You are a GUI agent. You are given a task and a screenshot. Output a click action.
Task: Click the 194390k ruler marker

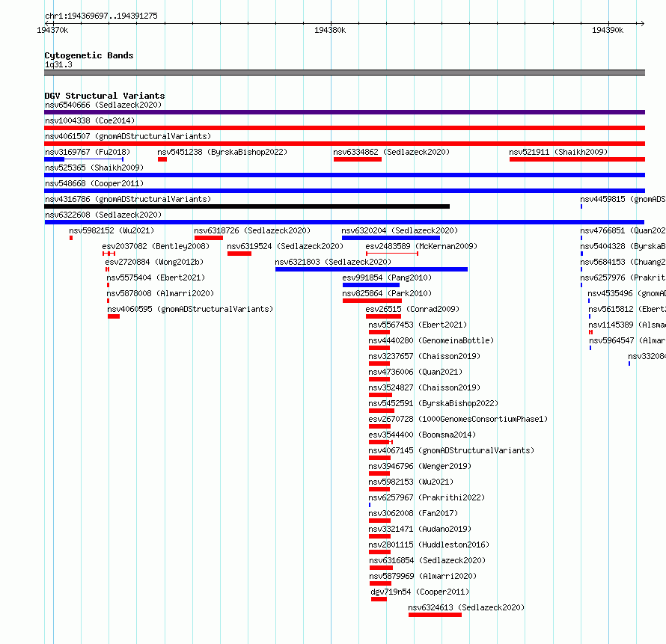pos(608,30)
